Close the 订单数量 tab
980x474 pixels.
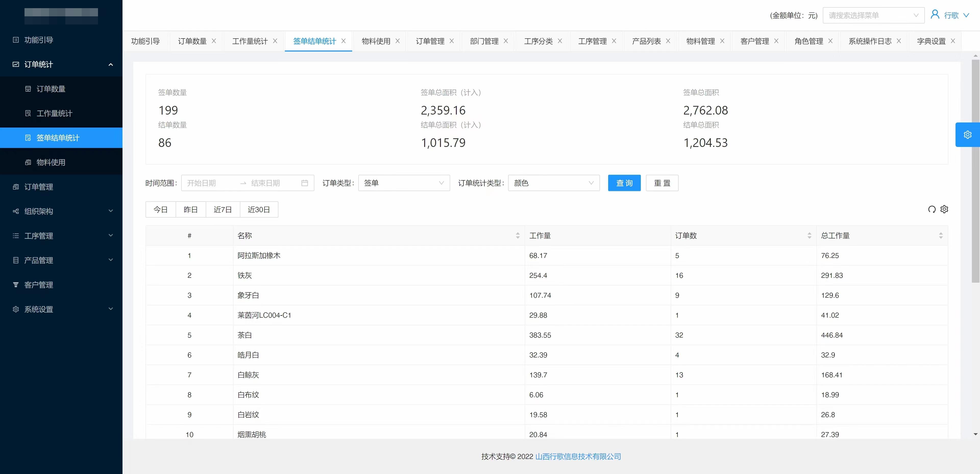click(x=214, y=41)
